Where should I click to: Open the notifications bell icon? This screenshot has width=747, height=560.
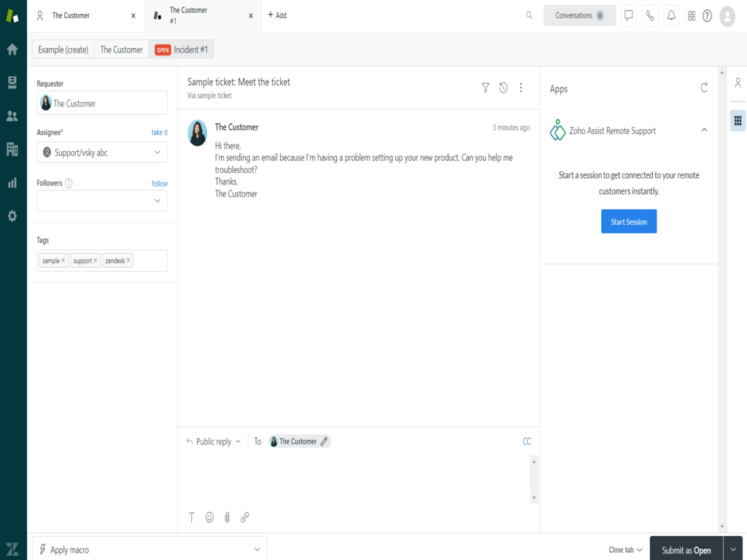(671, 15)
